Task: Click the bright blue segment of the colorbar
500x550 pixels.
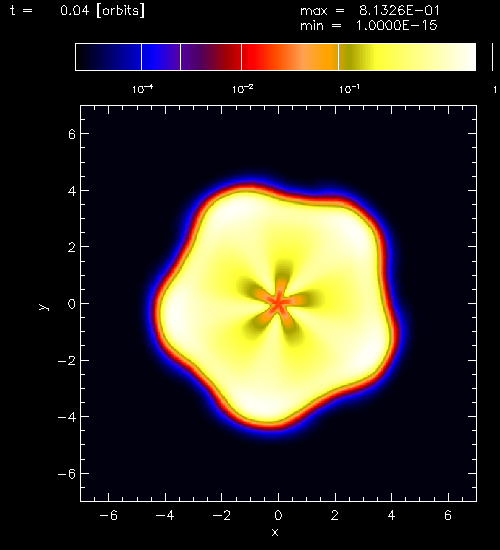Action: (x=161, y=57)
